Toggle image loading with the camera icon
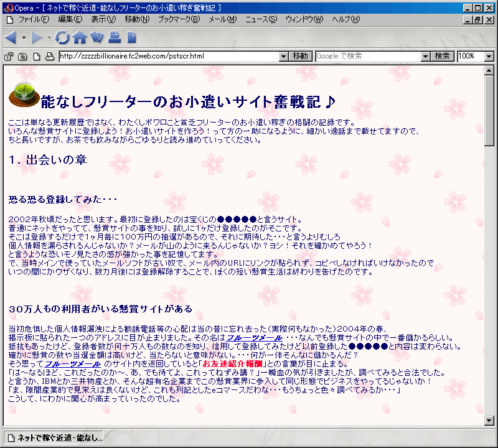Image resolution: width=498 pixels, height=448 pixels. tap(22, 57)
